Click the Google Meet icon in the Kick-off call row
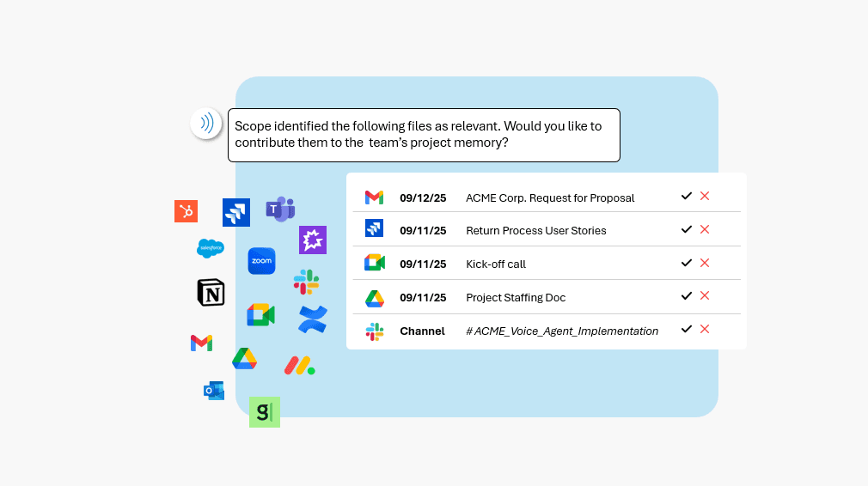This screenshot has height=486, width=868. pos(375,263)
